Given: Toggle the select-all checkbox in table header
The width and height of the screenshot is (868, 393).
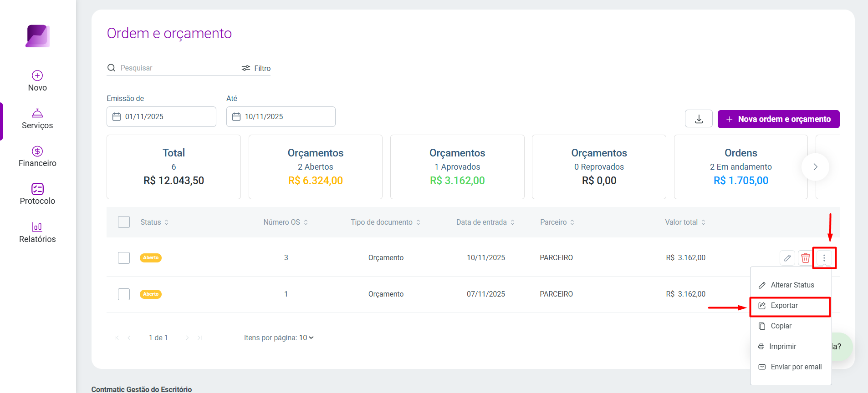Looking at the screenshot, I should click(x=124, y=222).
